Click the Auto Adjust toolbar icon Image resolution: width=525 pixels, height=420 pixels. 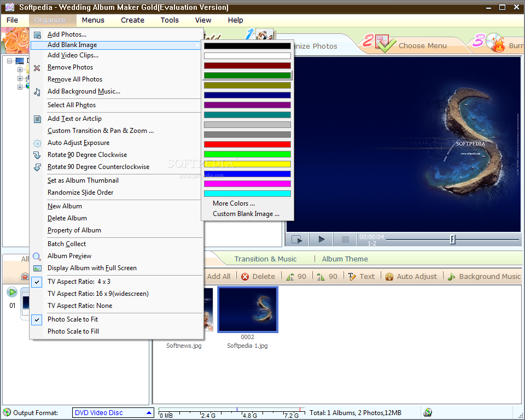point(389,277)
